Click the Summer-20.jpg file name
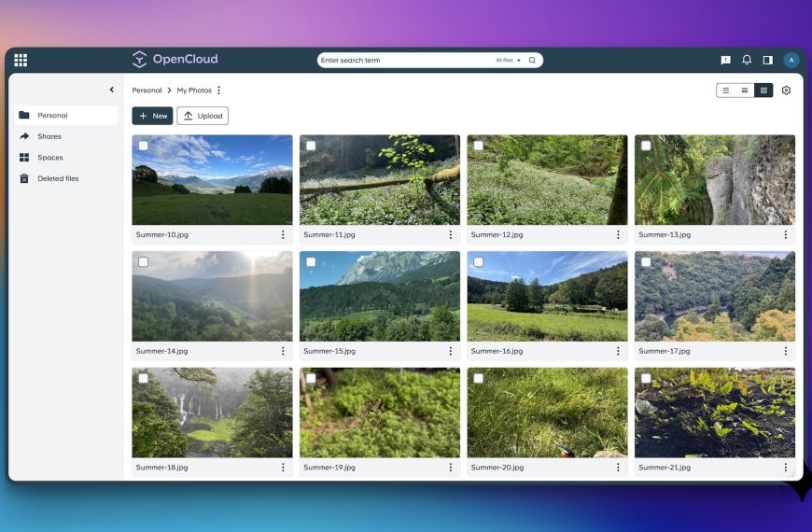The height and width of the screenshot is (532, 812). (497, 468)
